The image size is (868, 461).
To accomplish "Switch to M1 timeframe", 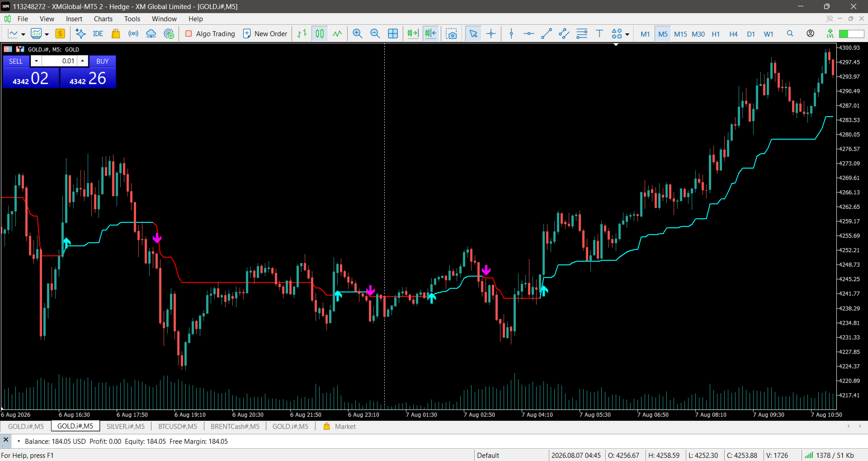I will [x=645, y=34].
